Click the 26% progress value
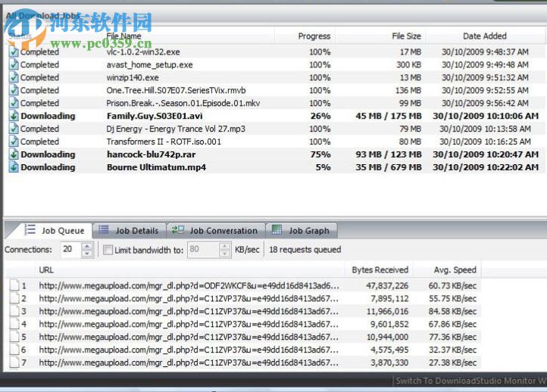The image size is (547, 392). point(320,116)
